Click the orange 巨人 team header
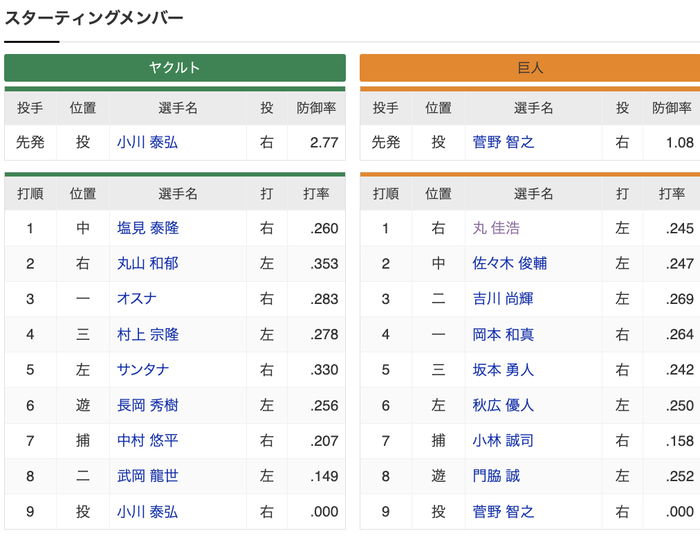Viewport: 700px width, 540px height. click(530, 68)
